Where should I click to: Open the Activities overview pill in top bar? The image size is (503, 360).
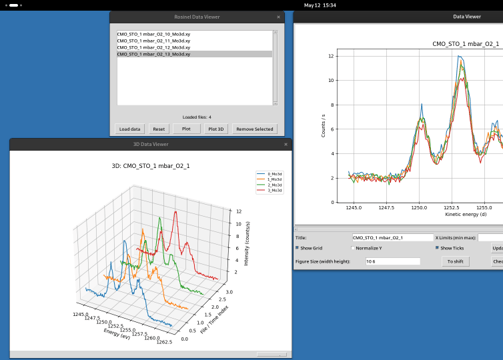click(x=14, y=5)
